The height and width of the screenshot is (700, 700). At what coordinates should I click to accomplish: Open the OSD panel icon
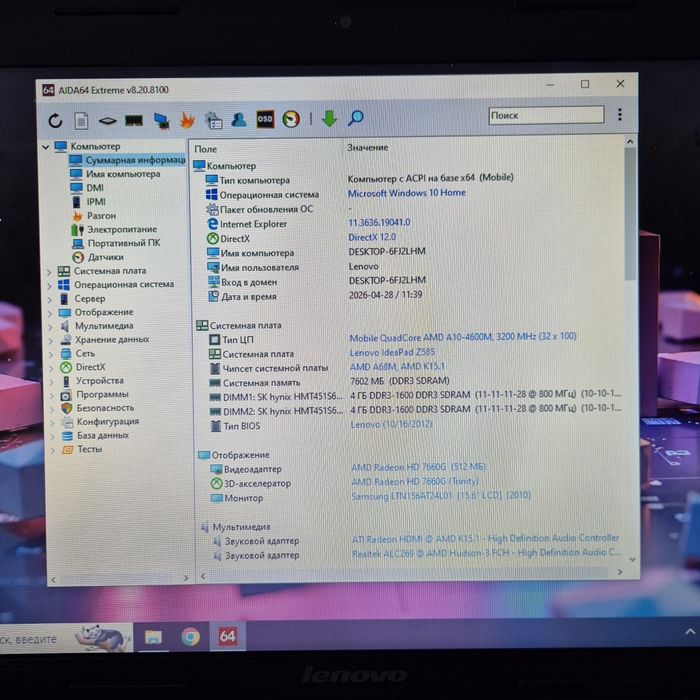(x=265, y=119)
